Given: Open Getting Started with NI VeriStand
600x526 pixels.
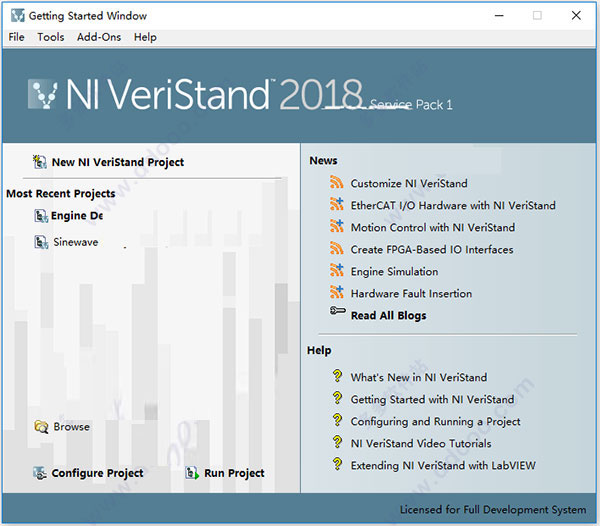Looking at the screenshot, I should coord(432,400).
